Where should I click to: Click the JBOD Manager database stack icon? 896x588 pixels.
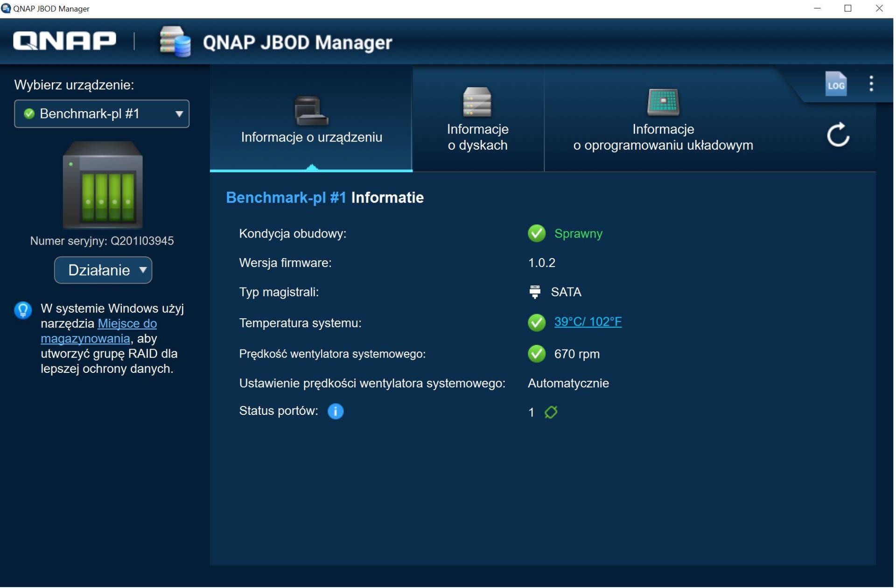click(175, 42)
